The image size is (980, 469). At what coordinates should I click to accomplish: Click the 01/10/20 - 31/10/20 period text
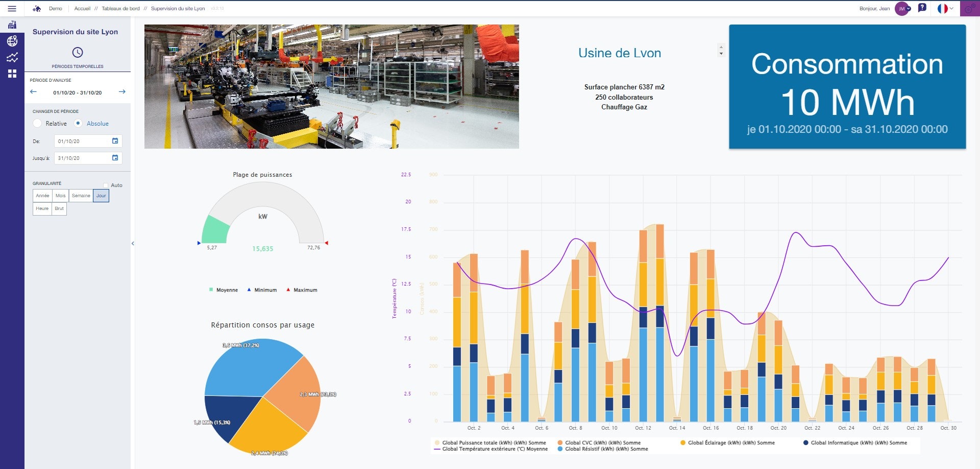(78, 92)
